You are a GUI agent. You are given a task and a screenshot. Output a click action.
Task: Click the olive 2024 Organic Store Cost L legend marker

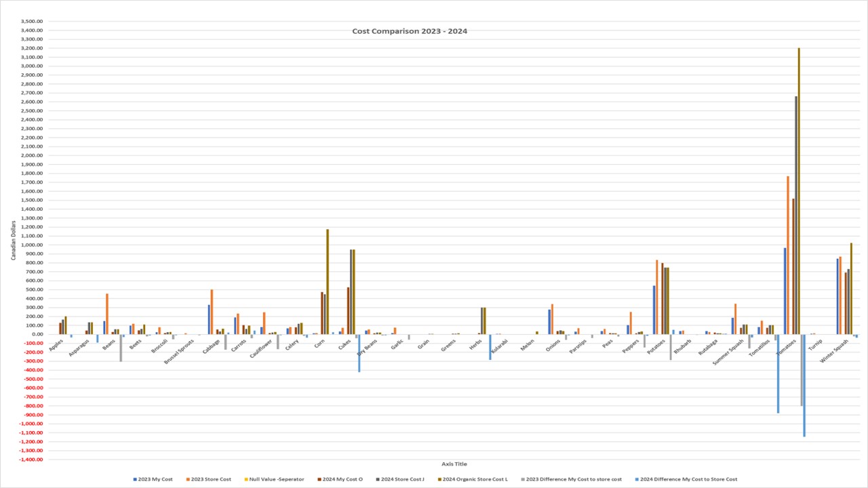(x=441, y=479)
